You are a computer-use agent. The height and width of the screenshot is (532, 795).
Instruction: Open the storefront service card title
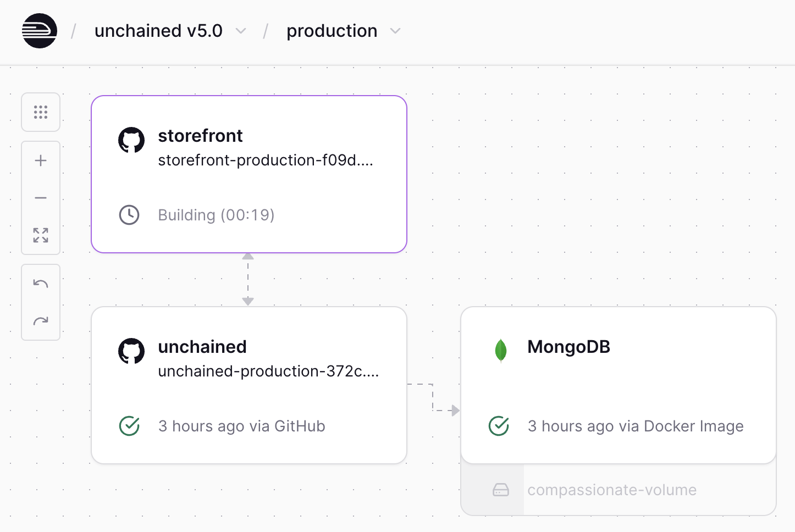pyautogui.click(x=200, y=136)
